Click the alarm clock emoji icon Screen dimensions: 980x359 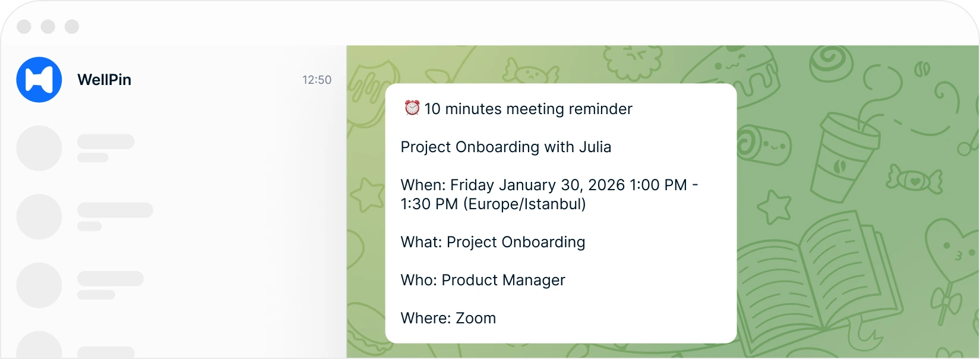[412, 108]
